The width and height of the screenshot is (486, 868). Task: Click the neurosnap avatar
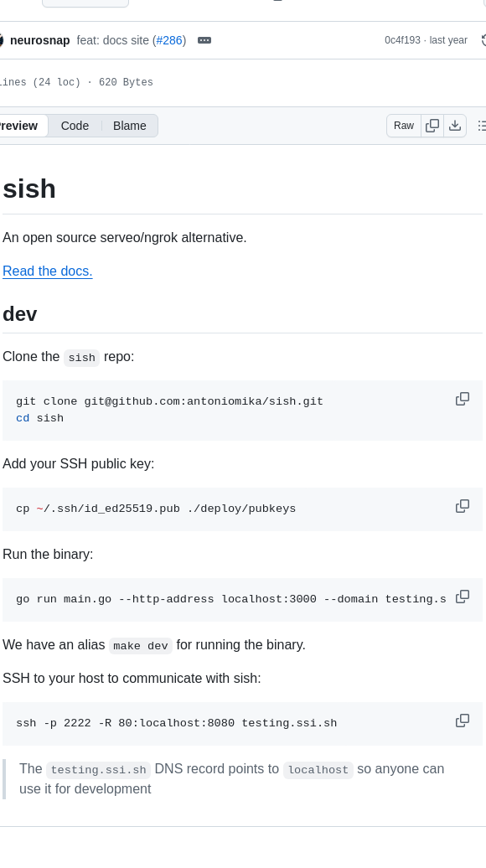click(x=4, y=39)
